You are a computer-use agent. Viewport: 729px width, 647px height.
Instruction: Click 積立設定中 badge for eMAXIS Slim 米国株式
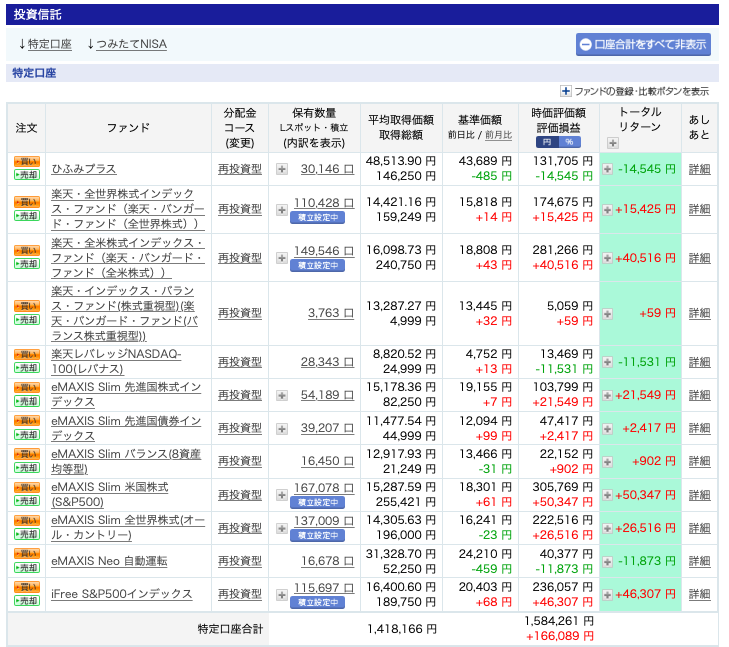[x=318, y=502]
